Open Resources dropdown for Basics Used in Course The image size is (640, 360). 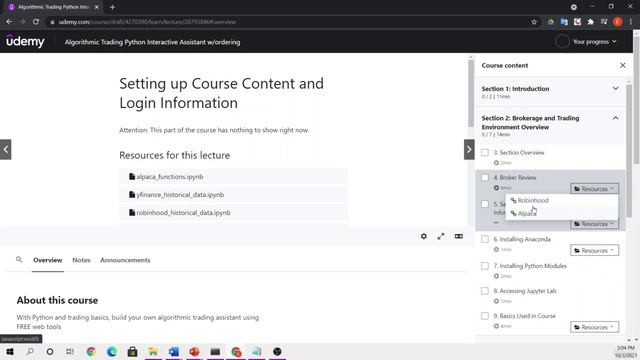(594, 327)
